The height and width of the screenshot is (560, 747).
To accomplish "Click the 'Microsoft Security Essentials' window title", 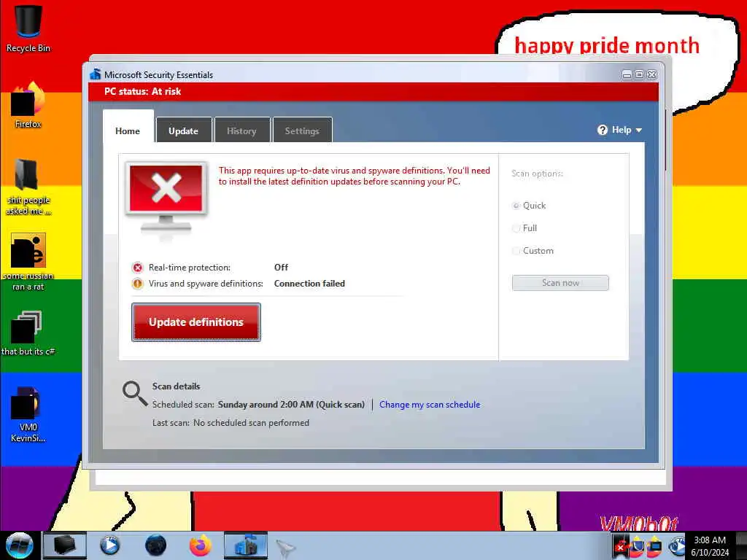I will 158,75.
